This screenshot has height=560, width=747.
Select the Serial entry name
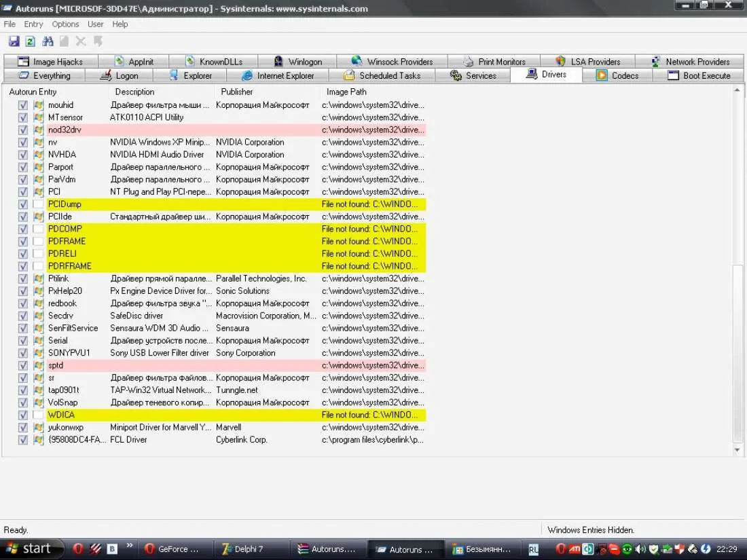pyautogui.click(x=58, y=340)
